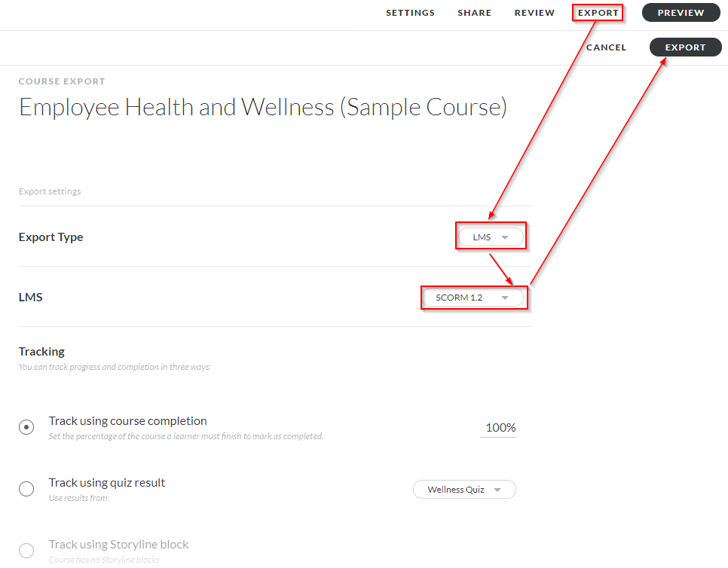Screen dimensions: 728x568
Task: Go to the REVIEW section
Action: (x=534, y=12)
